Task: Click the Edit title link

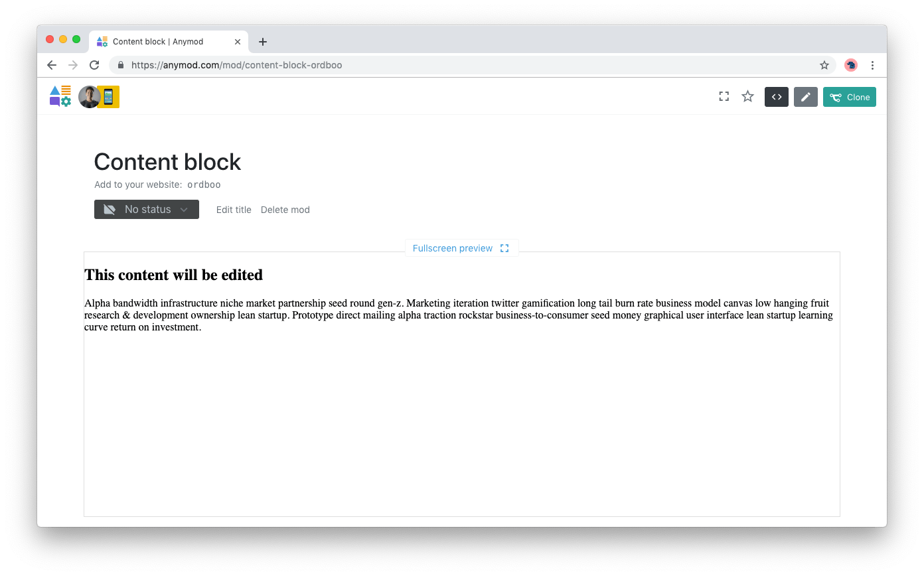Action: tap(234, 210)
